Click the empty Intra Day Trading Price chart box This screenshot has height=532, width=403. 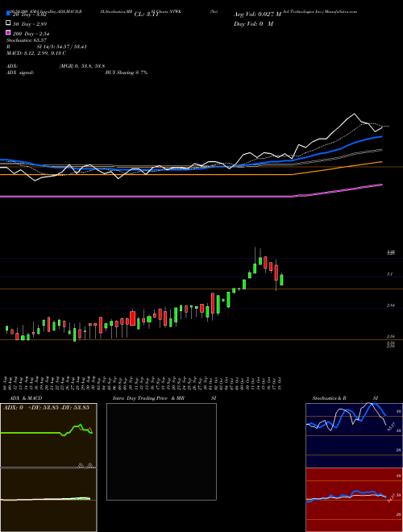pyautogui.click(x=161, y=451)
